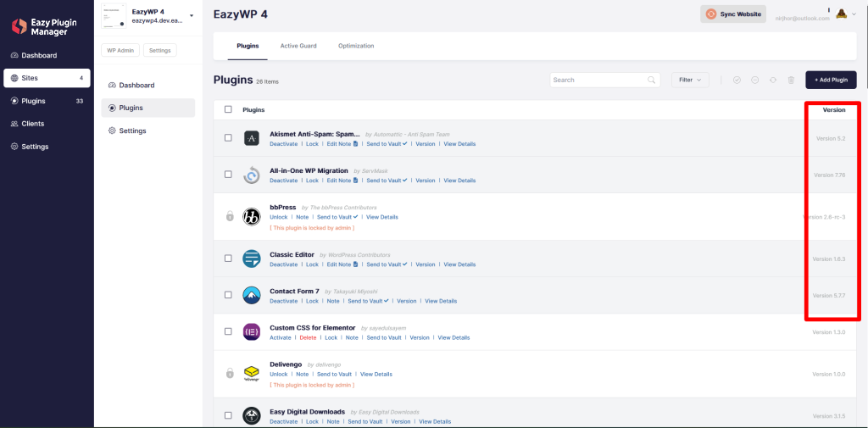Click Unlock for bbPress
Screen dimensions: 868x428
pyautogui.click(x=278, y=217)
